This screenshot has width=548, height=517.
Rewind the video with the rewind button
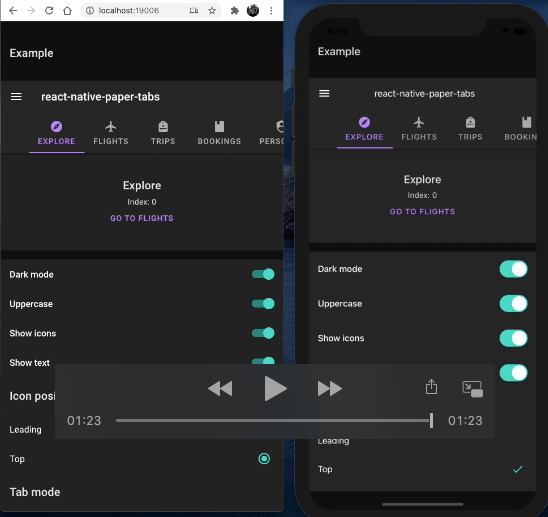tap(220, 389)
